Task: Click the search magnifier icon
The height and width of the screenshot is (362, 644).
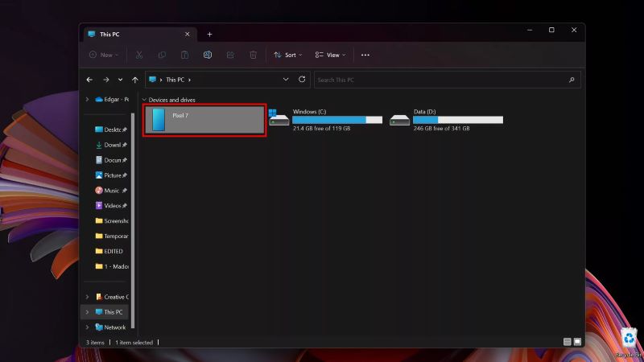Action: (572, 80)
